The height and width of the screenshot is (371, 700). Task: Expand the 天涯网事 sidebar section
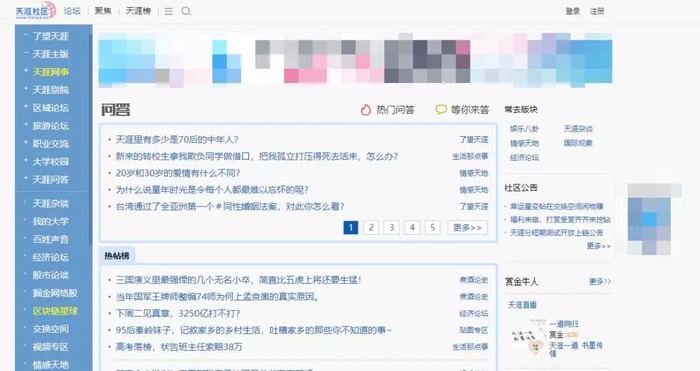point(25,71)
